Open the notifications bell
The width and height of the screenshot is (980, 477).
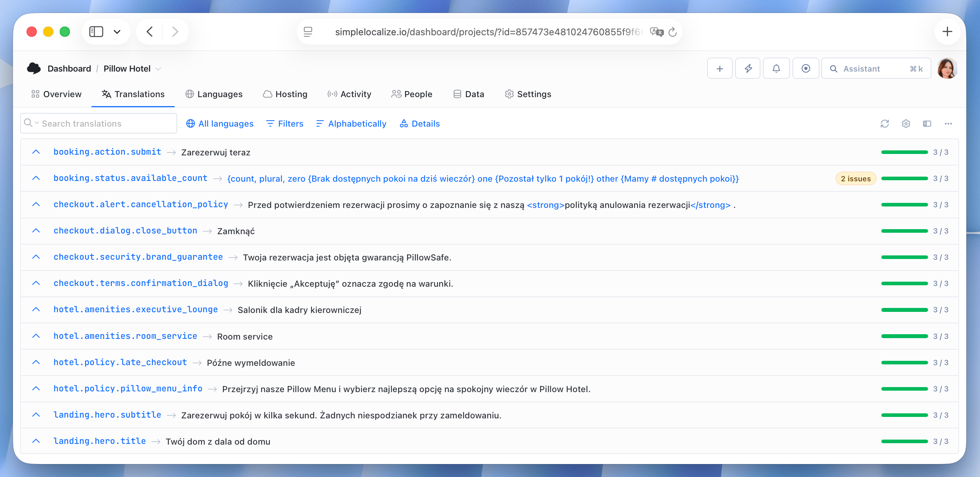click(776, 69)
